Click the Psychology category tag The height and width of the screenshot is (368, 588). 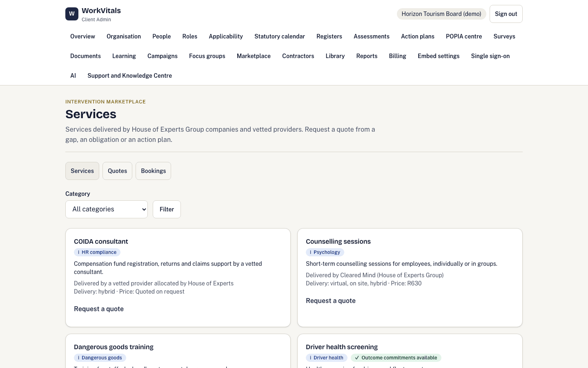tap(325, 252)
